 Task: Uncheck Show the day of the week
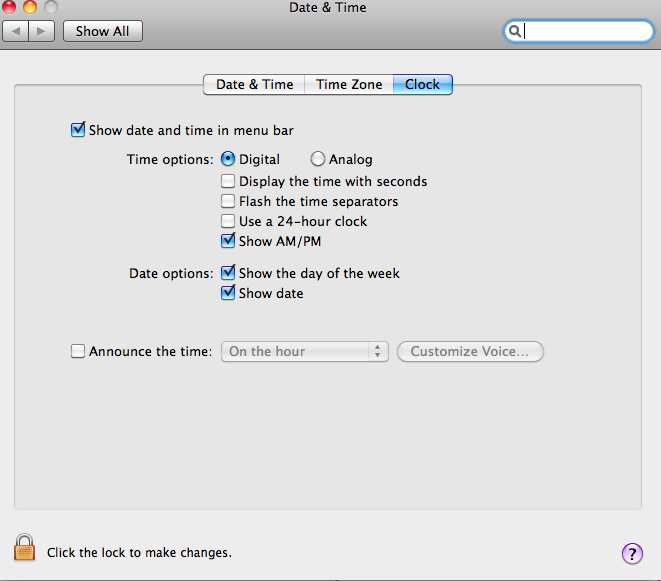point(229,273)
